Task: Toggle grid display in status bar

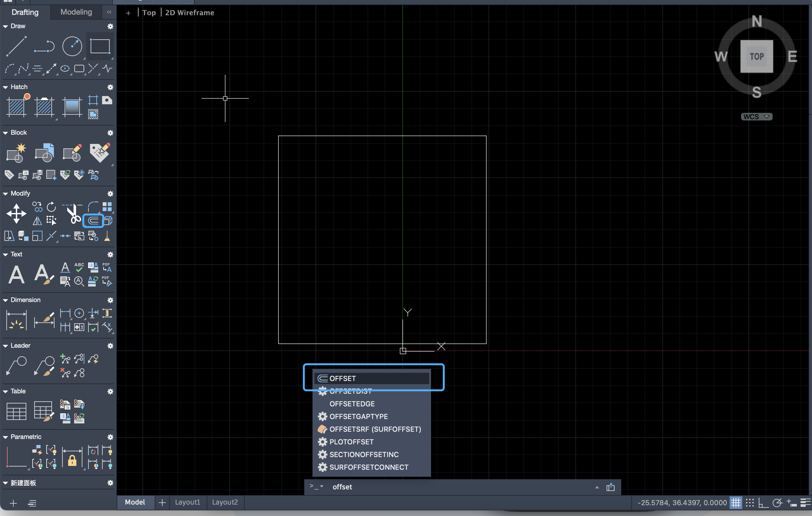Action: [735, 503]
